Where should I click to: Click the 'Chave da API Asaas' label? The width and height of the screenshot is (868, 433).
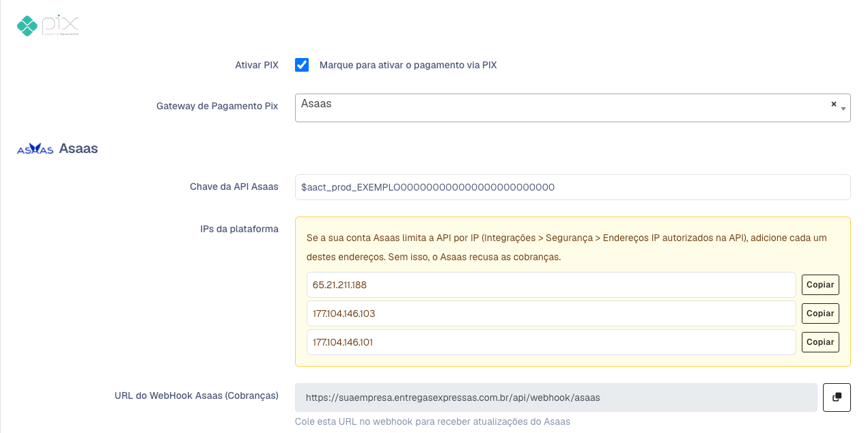pyautogui.click(x=234, y=187)
